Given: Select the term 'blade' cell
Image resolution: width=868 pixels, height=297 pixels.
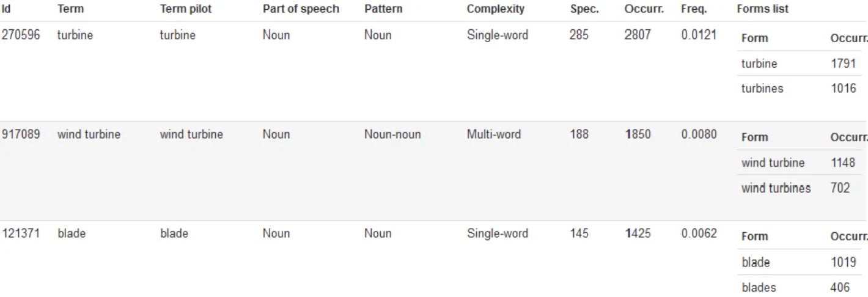Looking at the screenshot, I should coord(72,233).
